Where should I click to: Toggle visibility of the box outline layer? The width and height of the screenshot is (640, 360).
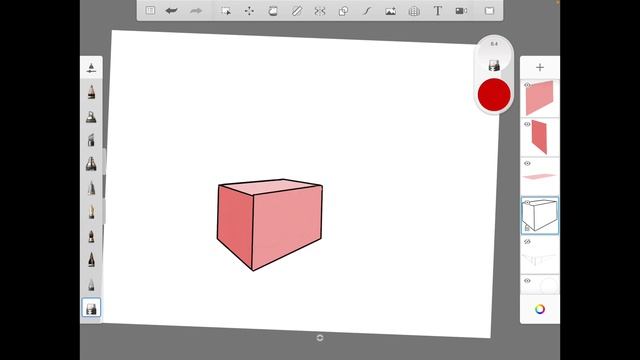coord(527,202)
